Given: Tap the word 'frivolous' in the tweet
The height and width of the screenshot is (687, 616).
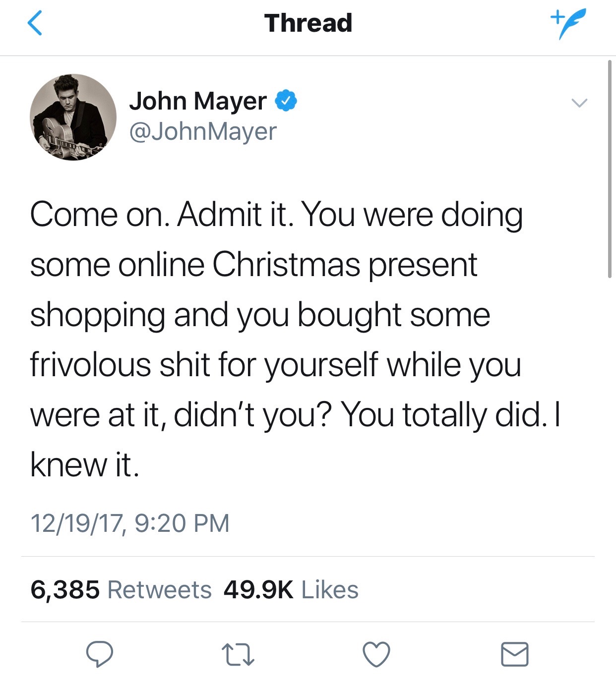Looking at the screenshot, I should 90,365.
